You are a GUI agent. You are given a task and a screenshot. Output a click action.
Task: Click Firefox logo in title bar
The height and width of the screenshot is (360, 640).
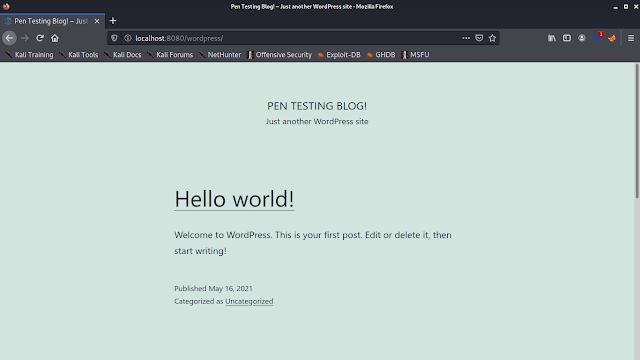point(6,7)
